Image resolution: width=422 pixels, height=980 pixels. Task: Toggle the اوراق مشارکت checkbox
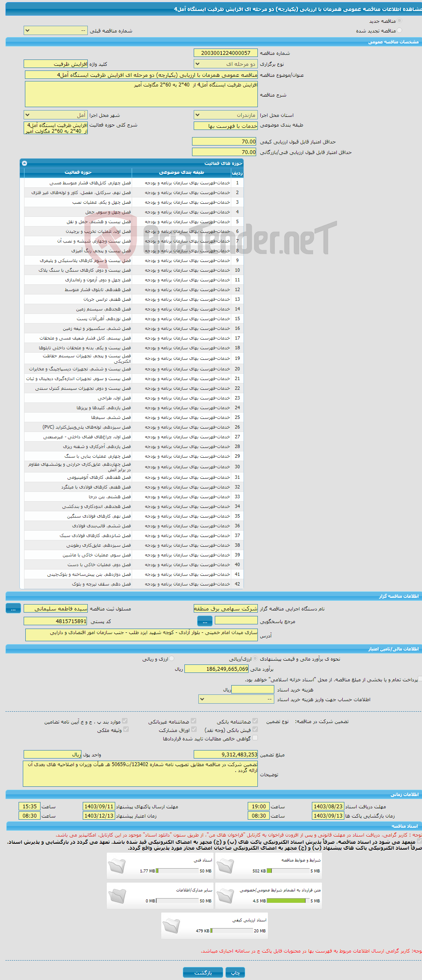(194, 729)
